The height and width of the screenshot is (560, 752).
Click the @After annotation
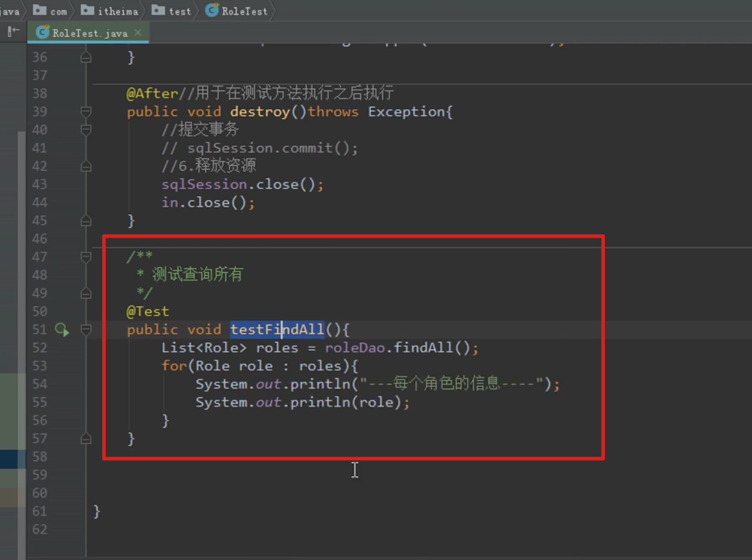pos(152,93)
